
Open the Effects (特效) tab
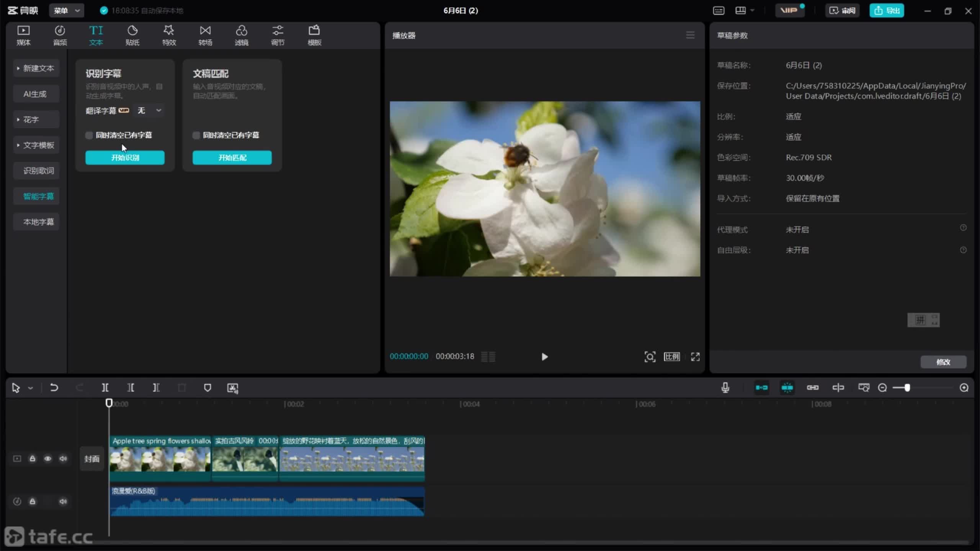pos(169,35)
